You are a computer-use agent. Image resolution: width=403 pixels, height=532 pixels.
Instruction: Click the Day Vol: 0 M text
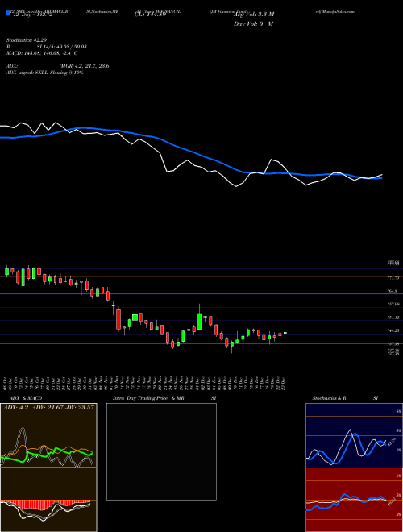point(253,24)
